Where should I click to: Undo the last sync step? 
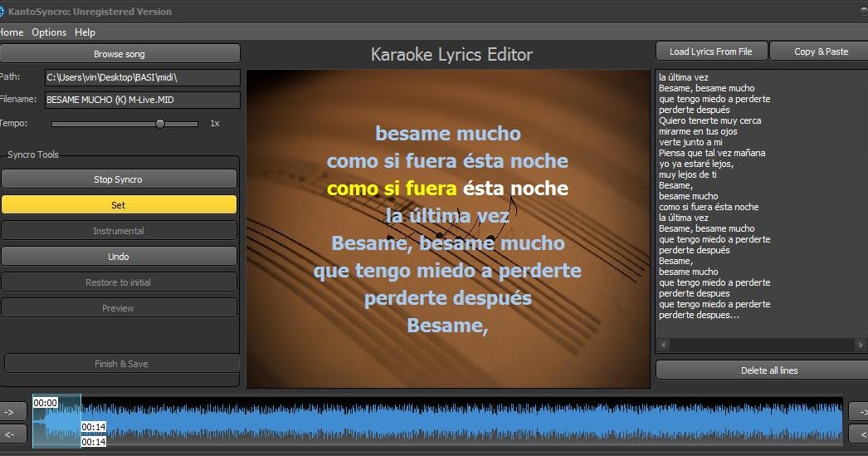click(x=119, y=256)
